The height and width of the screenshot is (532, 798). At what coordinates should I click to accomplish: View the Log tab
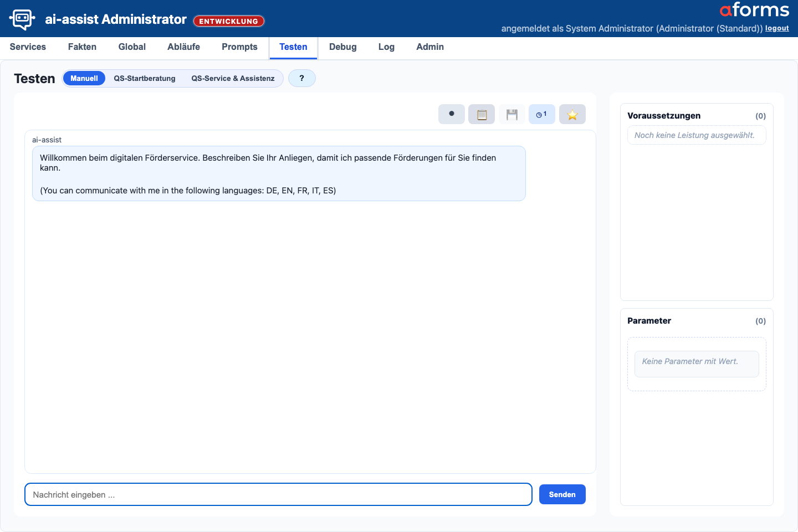pyautogui.click(x=386, y=47)
